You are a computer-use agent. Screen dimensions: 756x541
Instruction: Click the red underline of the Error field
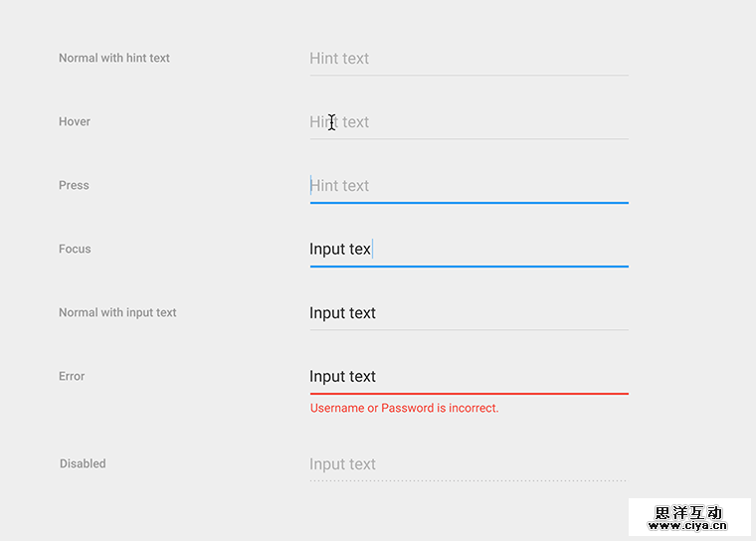tap(469, 394)
